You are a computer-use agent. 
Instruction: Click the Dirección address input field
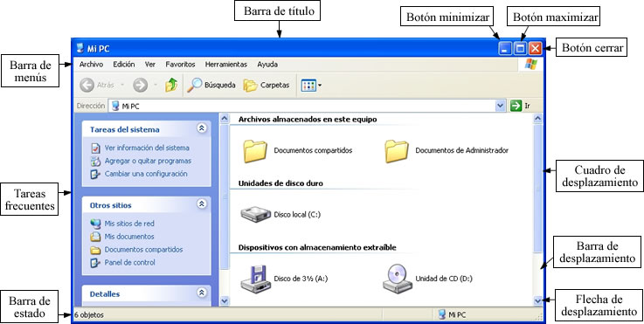[307, 106]
